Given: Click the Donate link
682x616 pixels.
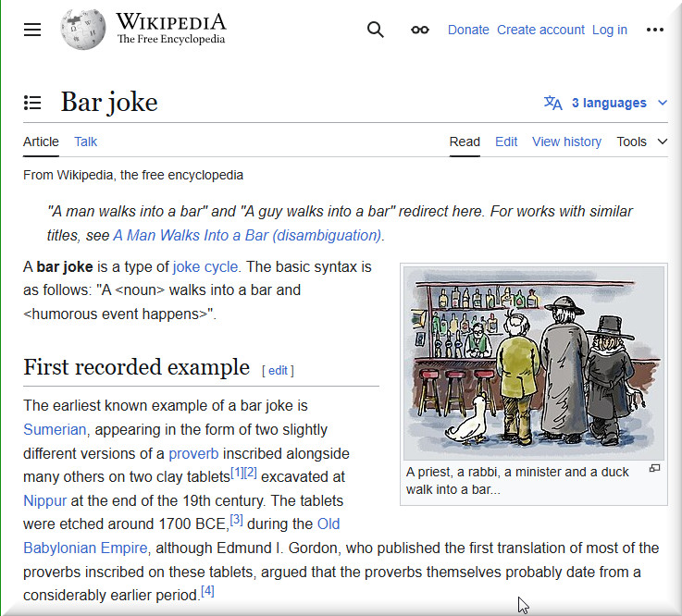Looking at the screenshot, I should click(468, 30).
